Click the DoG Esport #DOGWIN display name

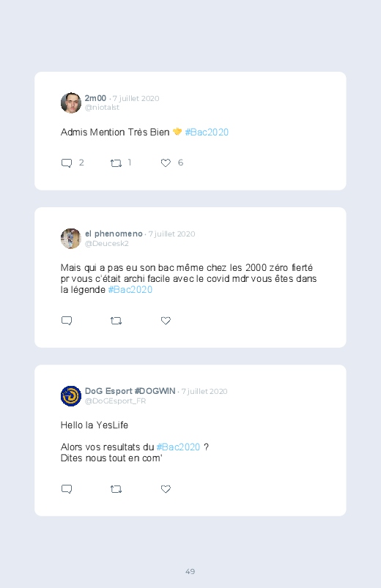(x=130, y=391)
